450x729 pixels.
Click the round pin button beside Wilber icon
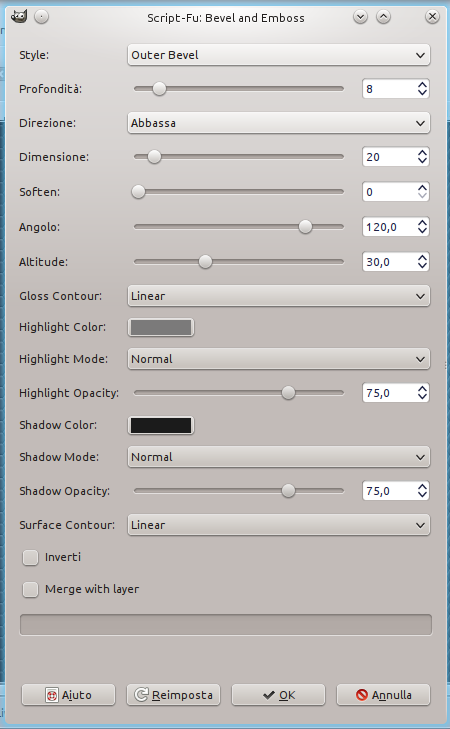(x=41, y=17)
